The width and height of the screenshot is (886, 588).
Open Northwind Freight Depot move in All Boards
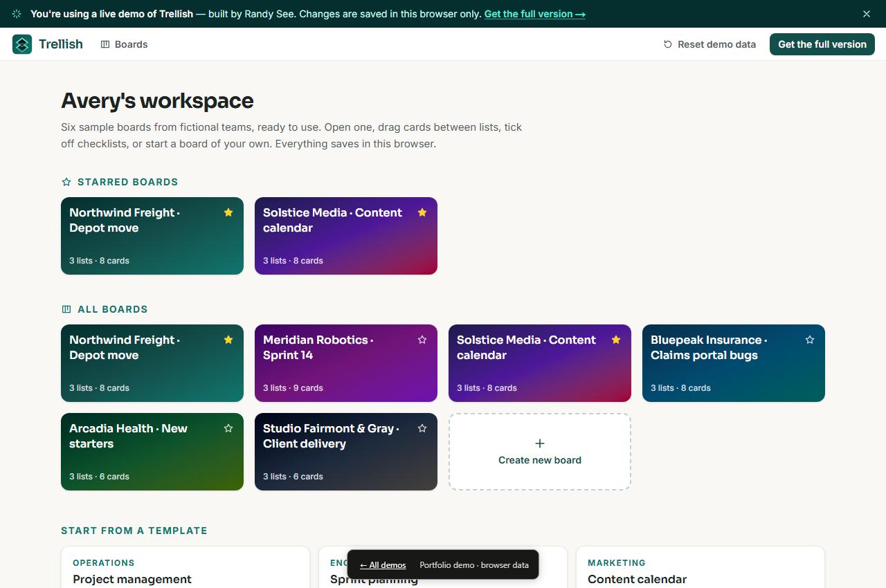152,363
